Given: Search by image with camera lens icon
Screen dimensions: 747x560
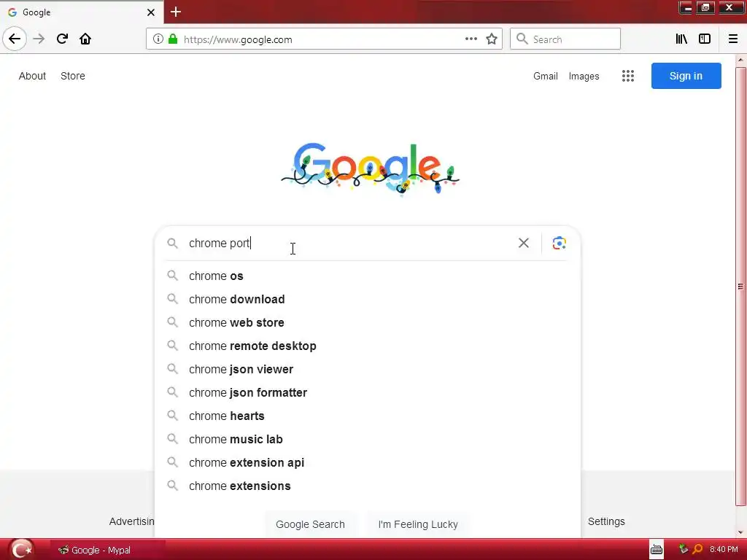Looking at the screenshot, I should (x=560, y=243).
